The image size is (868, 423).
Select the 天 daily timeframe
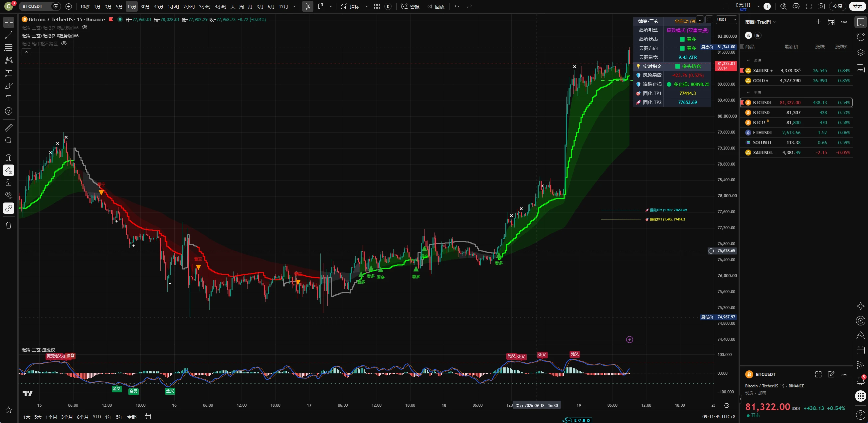pyautogui.click(x=233, y=6)
